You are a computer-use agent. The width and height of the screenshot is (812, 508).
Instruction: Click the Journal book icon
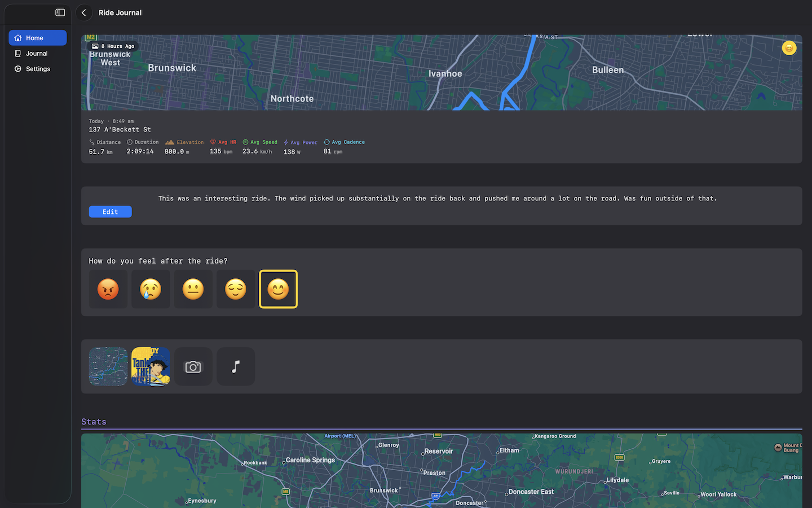pos(18,54)
